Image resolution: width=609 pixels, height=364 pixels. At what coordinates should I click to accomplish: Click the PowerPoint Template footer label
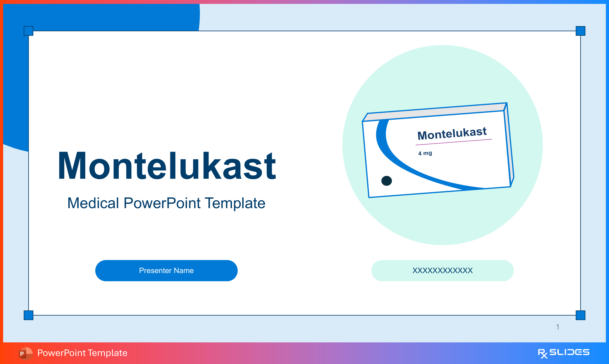(x=82, y=353)
